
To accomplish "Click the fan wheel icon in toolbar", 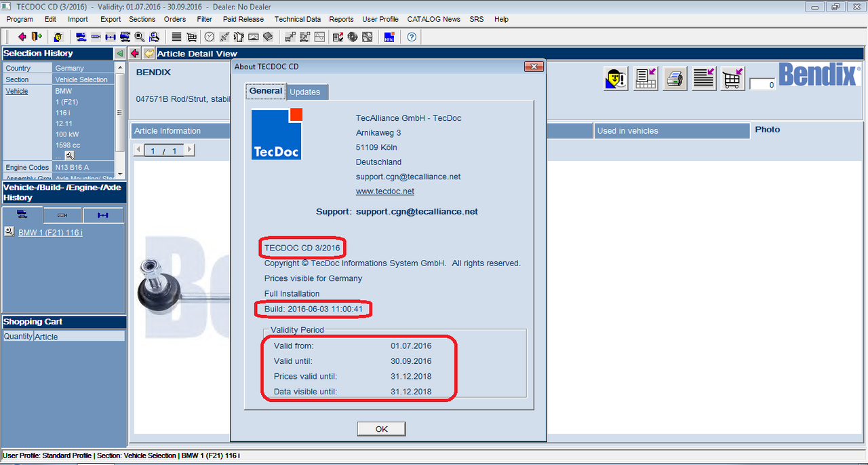I will 367,37.
